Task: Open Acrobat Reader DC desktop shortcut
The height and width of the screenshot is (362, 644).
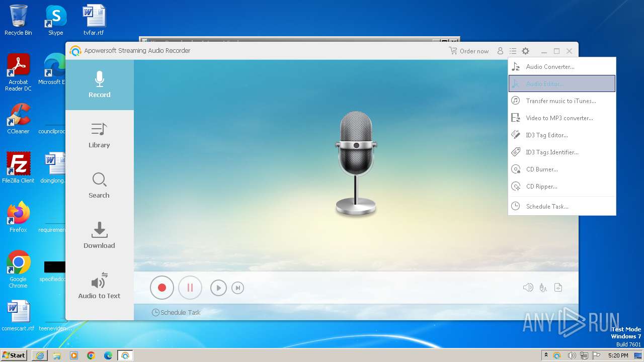Action: [18, 73]
